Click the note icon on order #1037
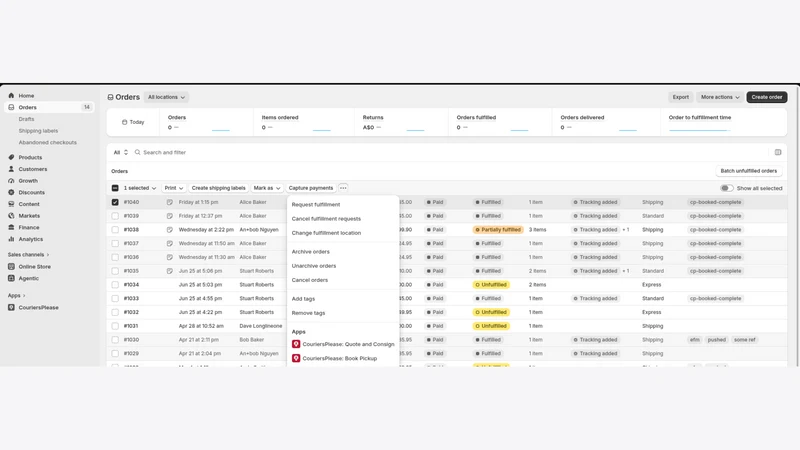800x450 pixels. [x=169, y=243]
